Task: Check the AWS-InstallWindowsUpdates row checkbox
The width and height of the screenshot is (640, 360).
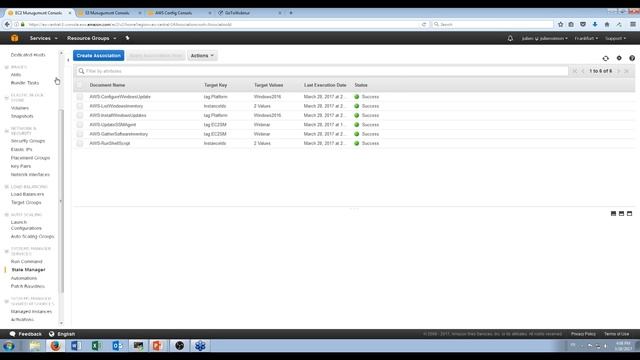Action: (79, 116)
